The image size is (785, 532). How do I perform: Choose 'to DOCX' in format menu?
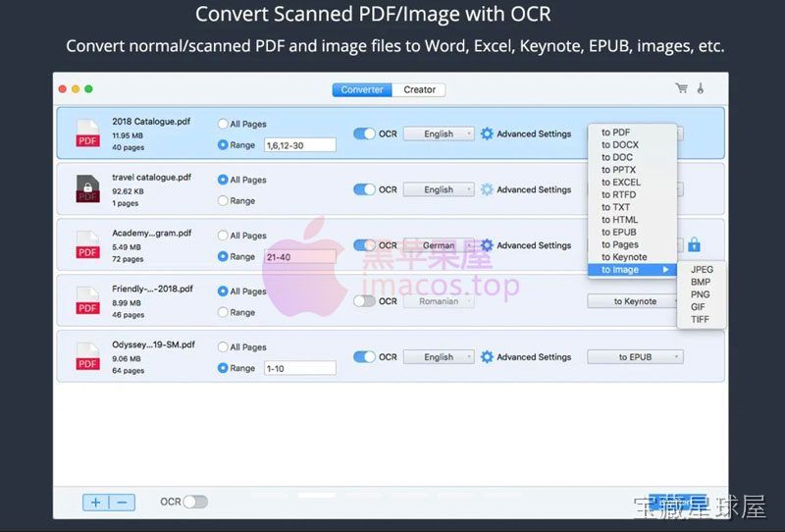pyautogui.click(x=632, y=144)
